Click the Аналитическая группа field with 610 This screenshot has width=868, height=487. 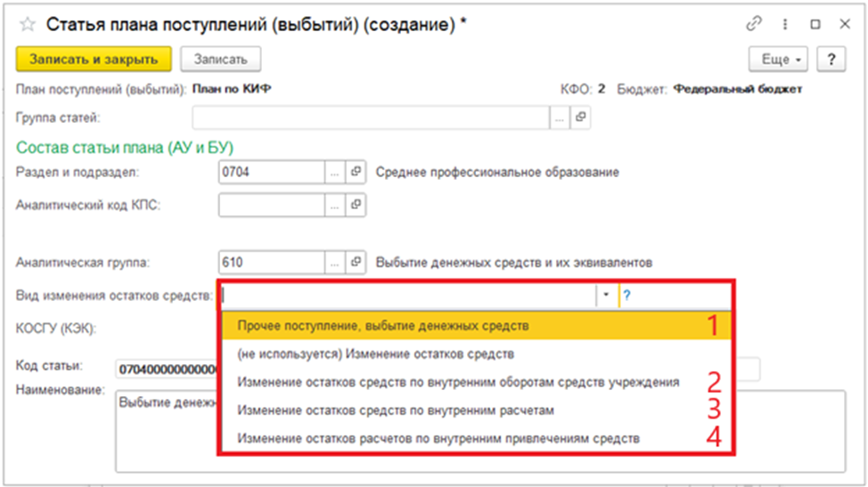(271, 263)
